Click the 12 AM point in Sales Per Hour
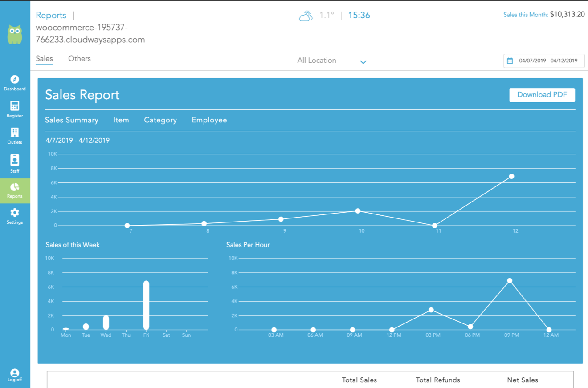 coord(549,330)
